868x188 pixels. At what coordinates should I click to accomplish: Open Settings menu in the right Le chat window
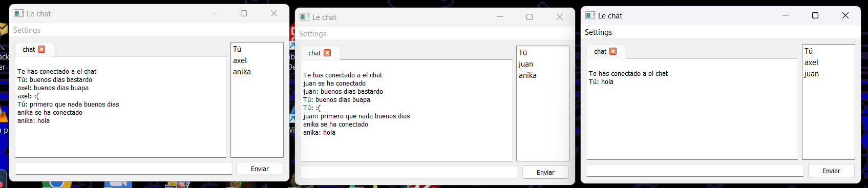tap(599, 32)
